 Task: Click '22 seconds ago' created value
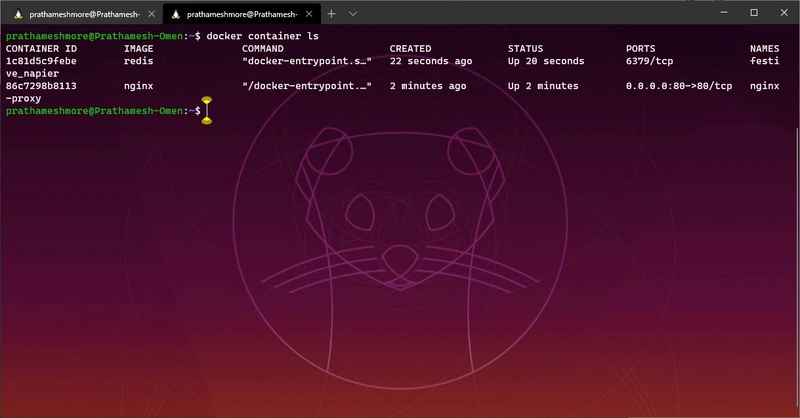pos(431,61)
